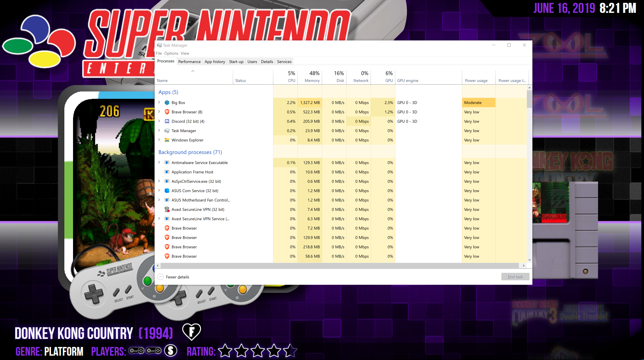Sort by the GPU engine column header

pyautogui.click(x=429, y=77)
